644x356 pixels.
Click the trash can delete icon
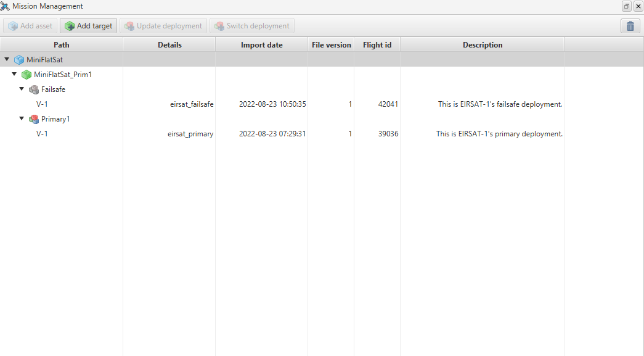(630, 26)
